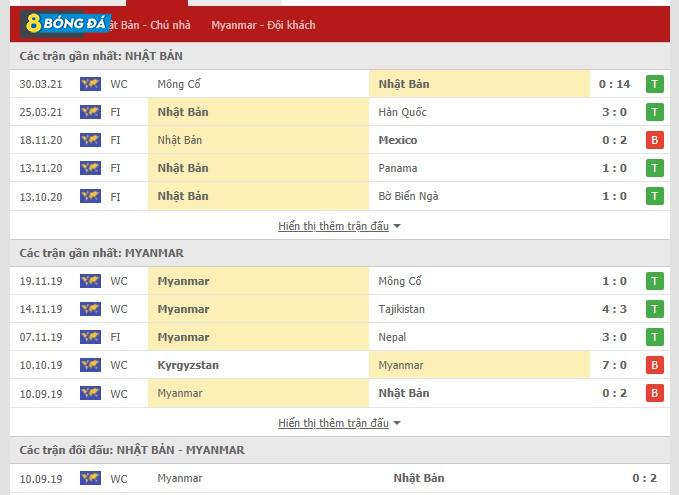Click the 4 : 3 score against Tajikistan
Viewport: 679px width, 495px height.
(614, 309)
